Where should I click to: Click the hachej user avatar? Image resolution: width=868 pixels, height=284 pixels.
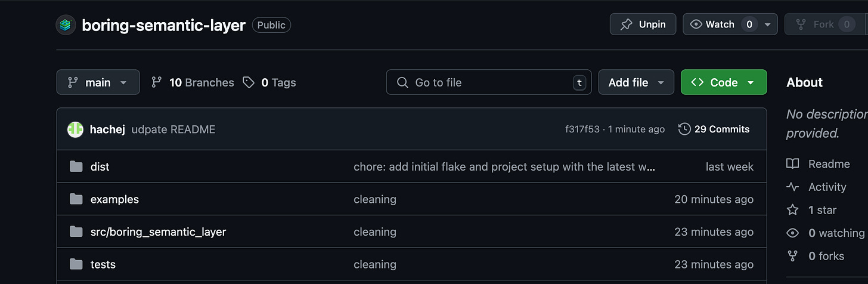click(x=75, y=129)
